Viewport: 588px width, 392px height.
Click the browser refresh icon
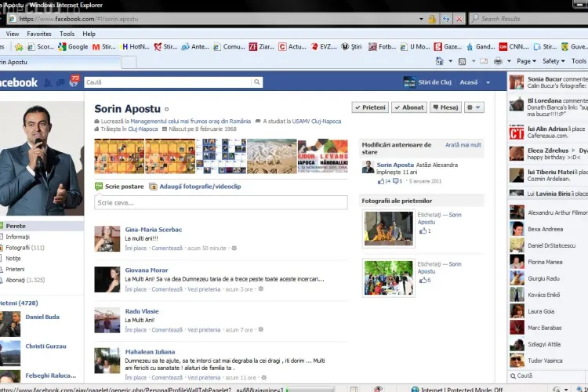[x=446, y=19]
